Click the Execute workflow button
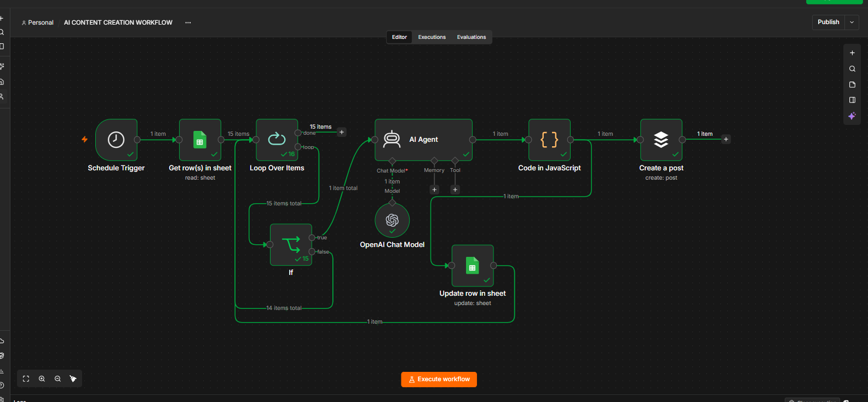 439,380
